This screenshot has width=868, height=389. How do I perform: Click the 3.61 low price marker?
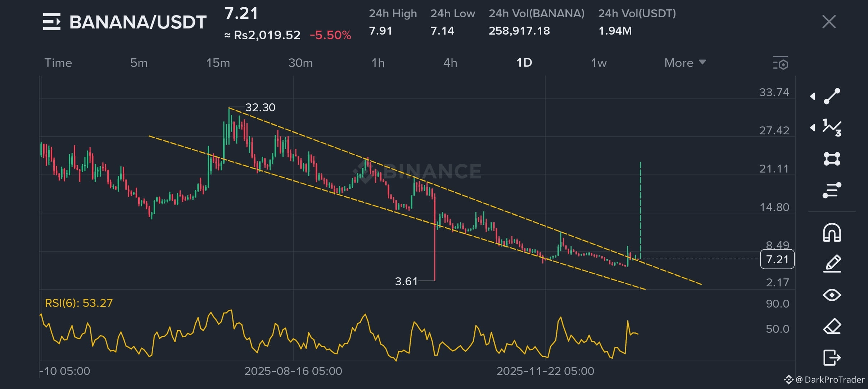click(x=406, y=281)
